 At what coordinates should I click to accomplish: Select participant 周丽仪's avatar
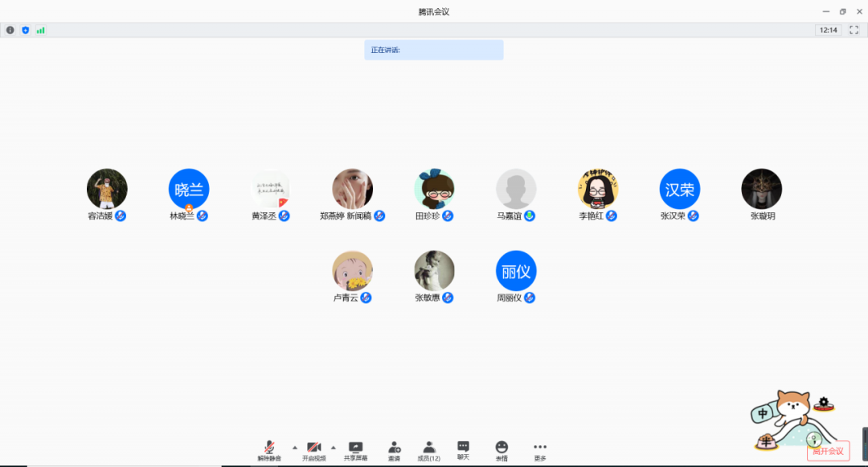516,271
